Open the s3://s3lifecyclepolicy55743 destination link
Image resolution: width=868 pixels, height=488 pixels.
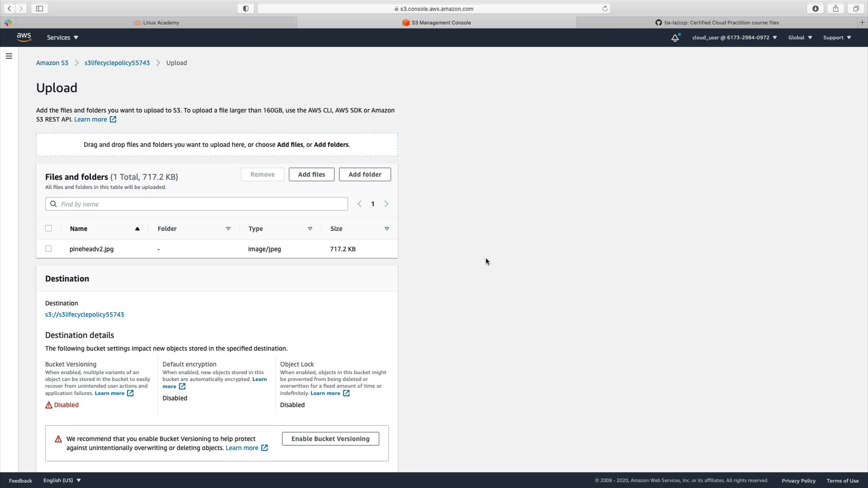pyautogui.click(x=85, y=315)
